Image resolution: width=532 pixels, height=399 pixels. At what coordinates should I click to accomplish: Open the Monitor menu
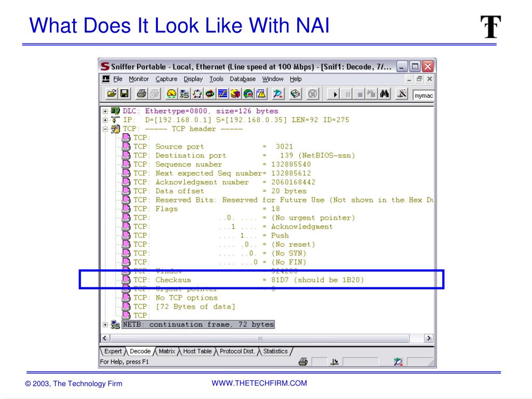(139, 79)
